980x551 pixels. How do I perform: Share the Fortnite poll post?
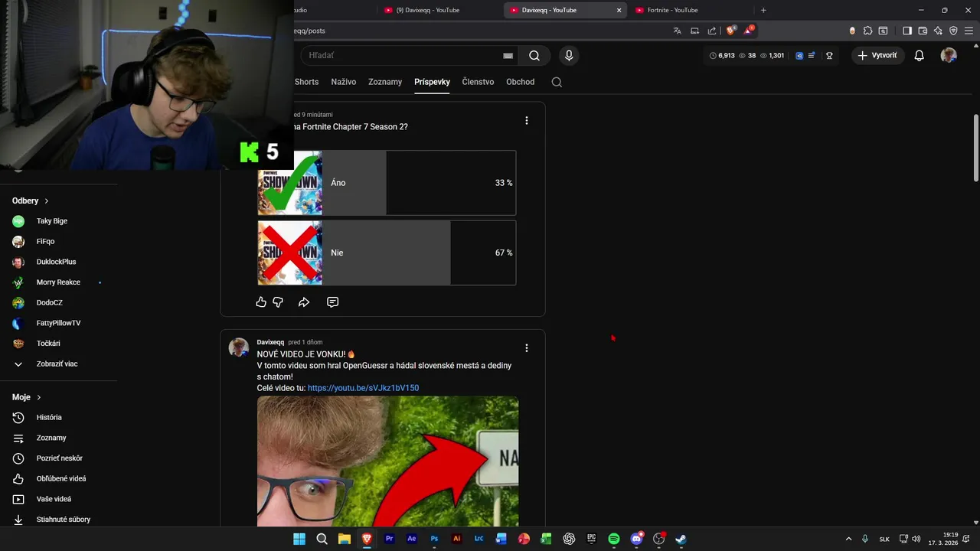[x=304, y=302]
